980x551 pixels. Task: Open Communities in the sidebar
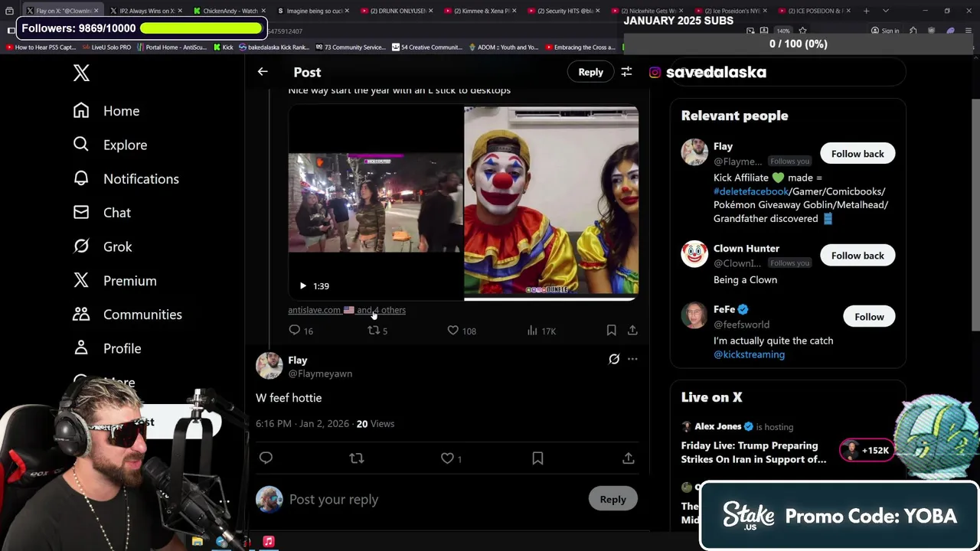point(127,315)
